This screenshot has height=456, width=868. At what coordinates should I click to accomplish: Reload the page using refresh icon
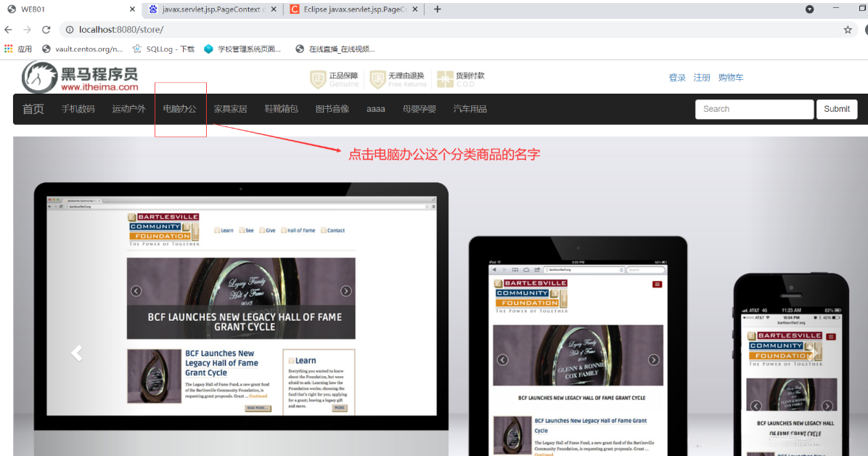tap(46, 29)
